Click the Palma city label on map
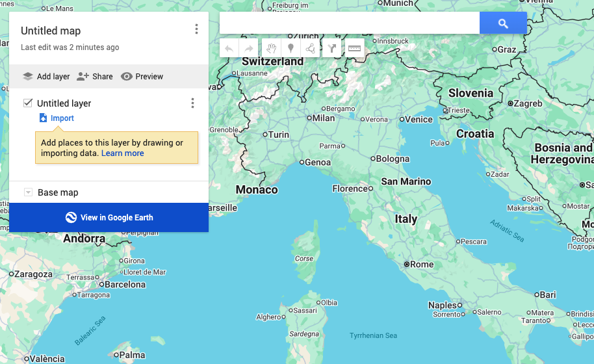This screenshot has height=364, width=594. pyautogui.click(x=132, y=356)
